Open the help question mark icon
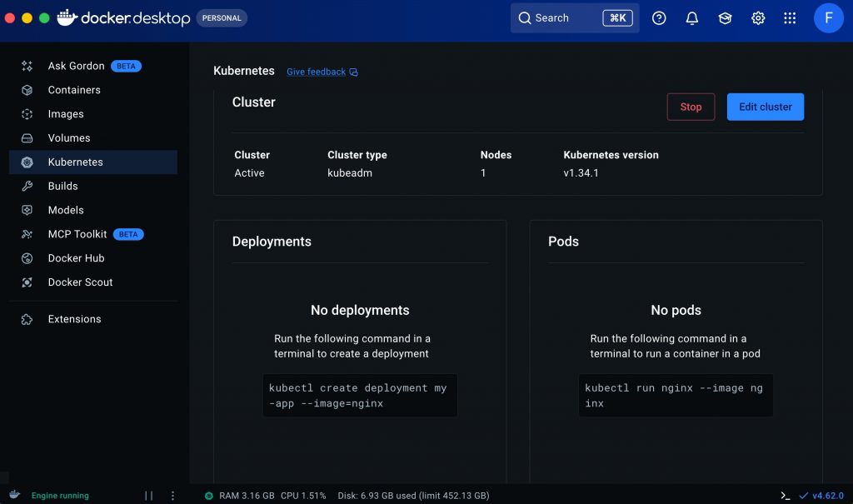853x504 pixels. [x=659, y=18]
